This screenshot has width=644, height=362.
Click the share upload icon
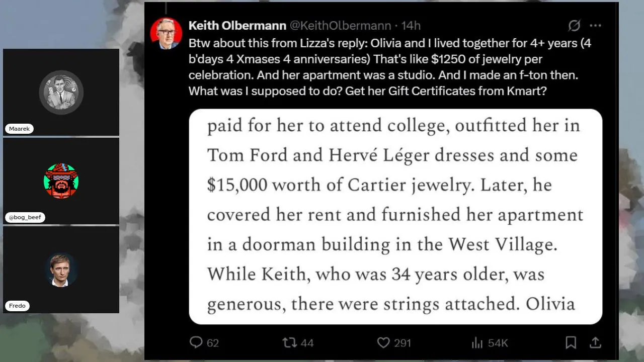[595, 342]
